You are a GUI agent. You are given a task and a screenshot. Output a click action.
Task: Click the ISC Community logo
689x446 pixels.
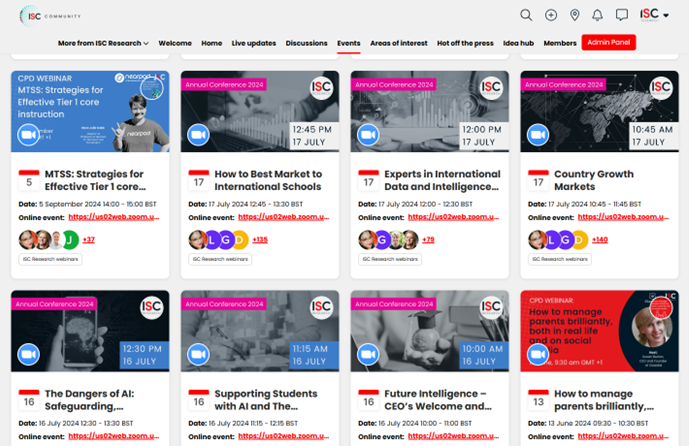[x=50, y=15]
